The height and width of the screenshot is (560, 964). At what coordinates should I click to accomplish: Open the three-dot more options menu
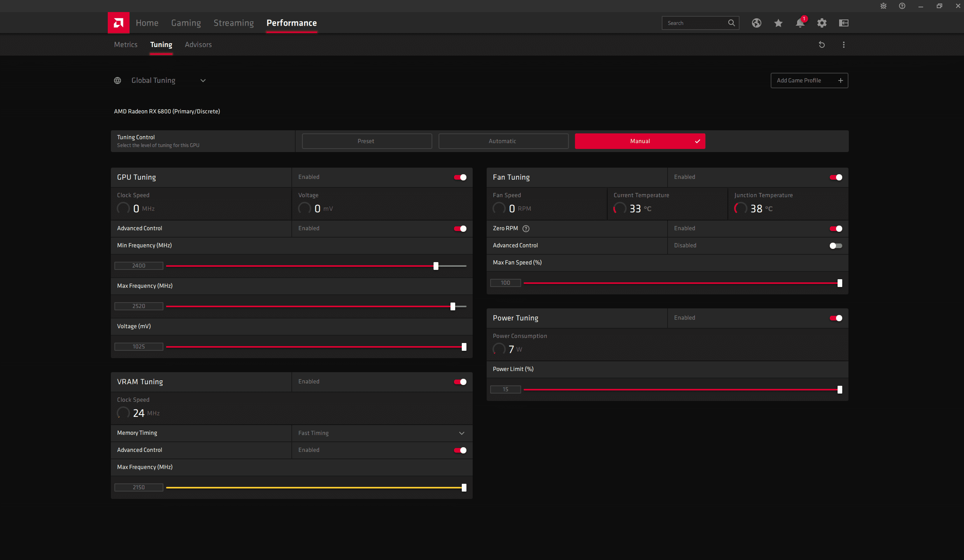click(843, 45)
